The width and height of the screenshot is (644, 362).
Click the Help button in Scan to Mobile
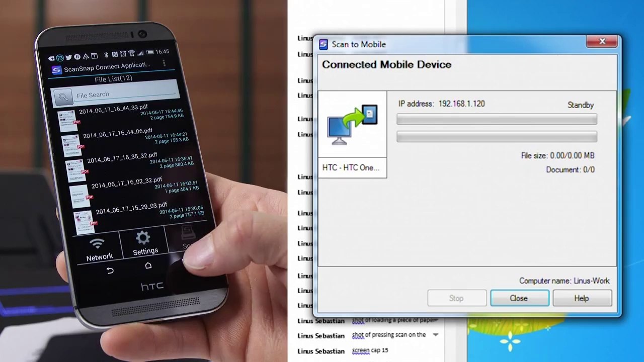[582, 298]
